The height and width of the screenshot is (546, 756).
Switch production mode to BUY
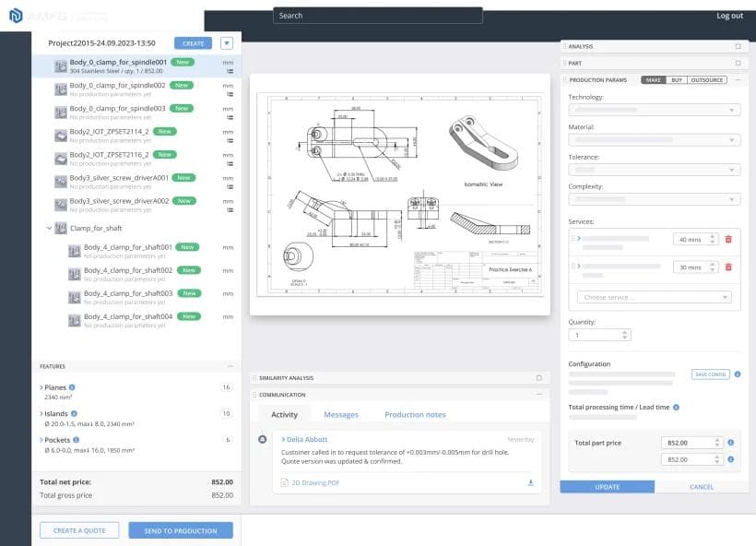click(x=675, y=79)
